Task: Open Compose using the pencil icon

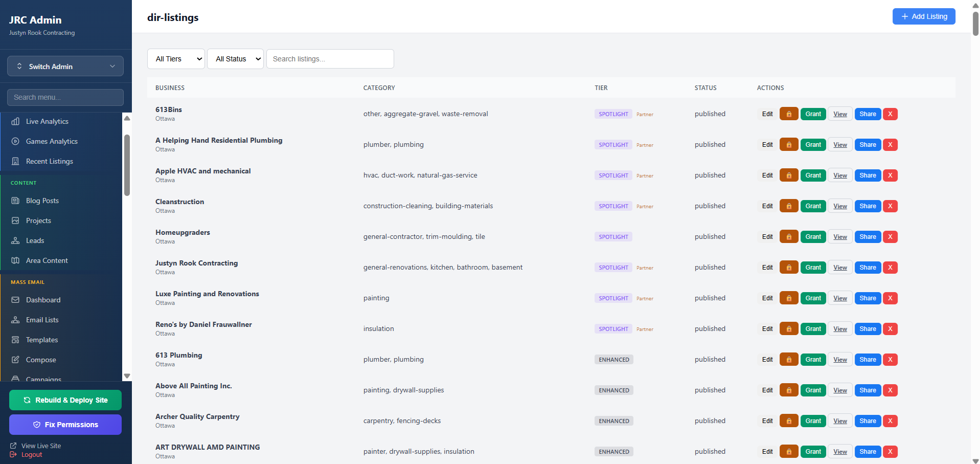Action: point(16,360)
